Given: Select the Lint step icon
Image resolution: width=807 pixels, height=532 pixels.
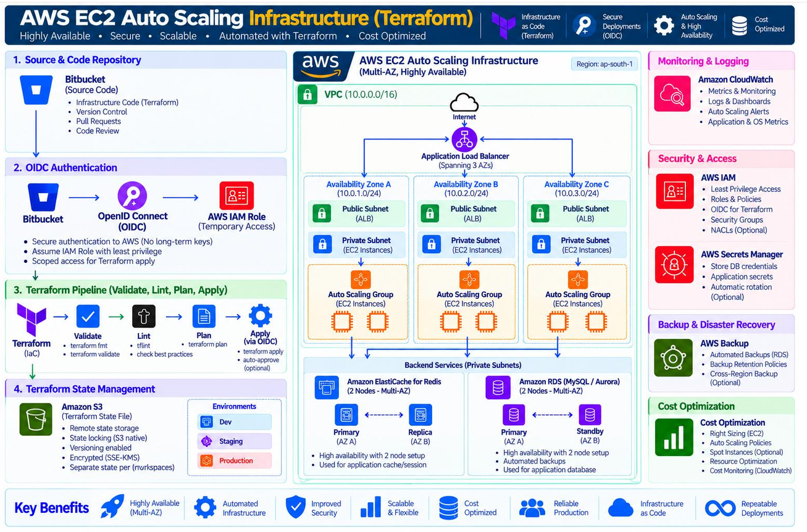Looking at the screenshot, I should [x=144, y=317].
